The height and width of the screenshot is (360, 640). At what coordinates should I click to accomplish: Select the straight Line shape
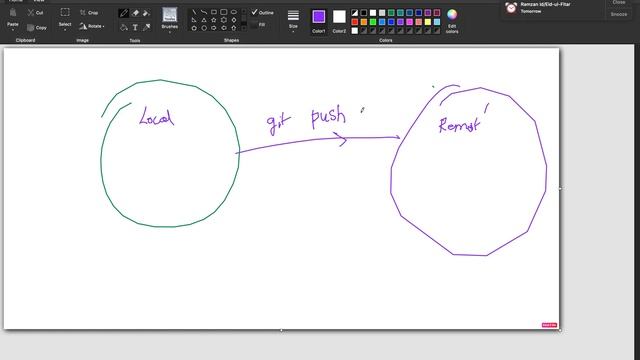tap(194, 12)
